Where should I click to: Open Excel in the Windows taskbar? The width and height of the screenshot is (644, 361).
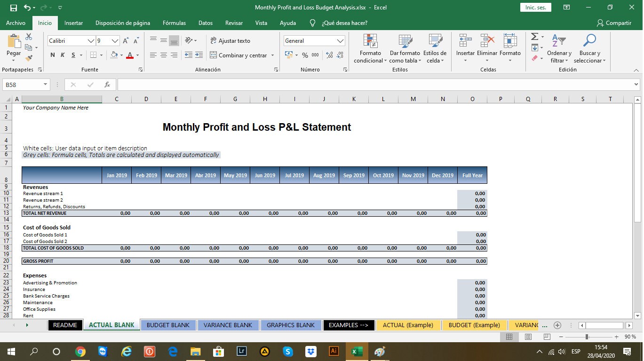point(357,351)
